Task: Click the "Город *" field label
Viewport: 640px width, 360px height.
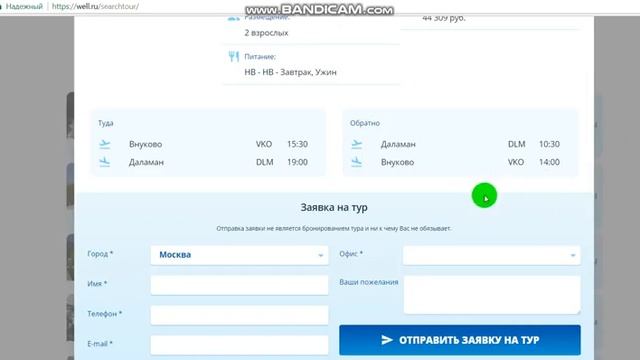Action: pos(100,253)
